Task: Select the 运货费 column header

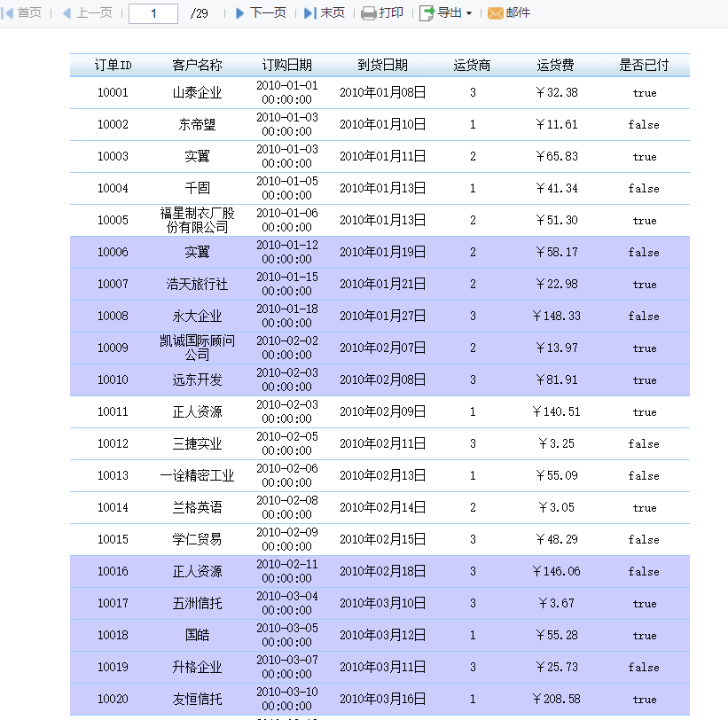Action: tap(556, 65)
